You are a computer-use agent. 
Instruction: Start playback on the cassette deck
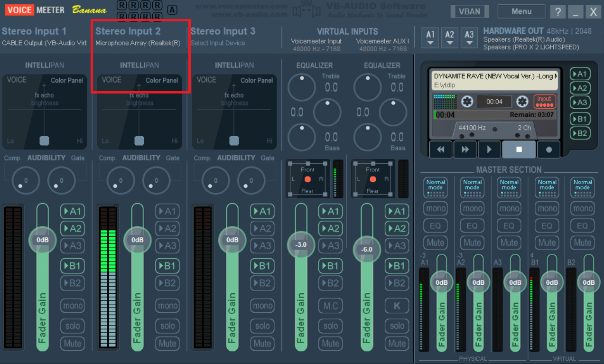489,149
